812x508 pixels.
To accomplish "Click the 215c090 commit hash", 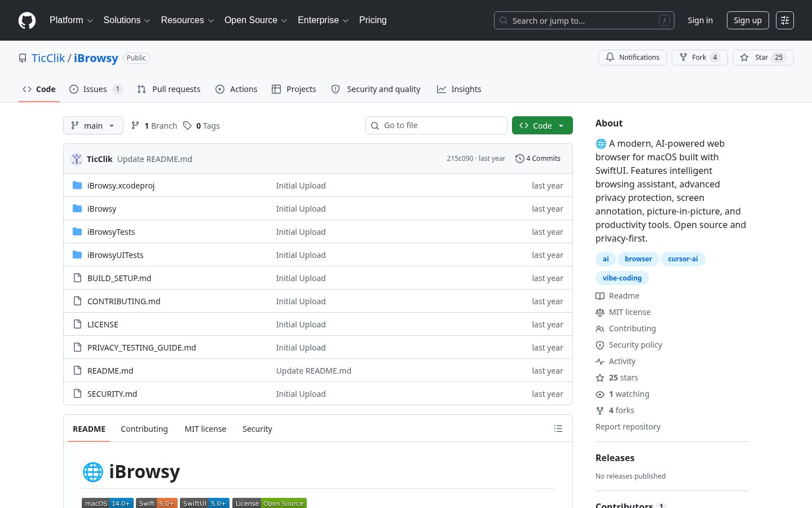I will [x=460, y=159].
